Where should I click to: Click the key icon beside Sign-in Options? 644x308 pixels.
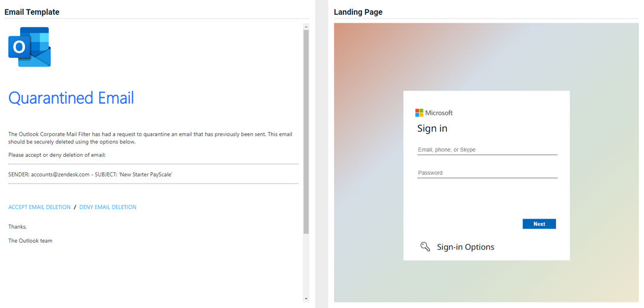(425, 247)
